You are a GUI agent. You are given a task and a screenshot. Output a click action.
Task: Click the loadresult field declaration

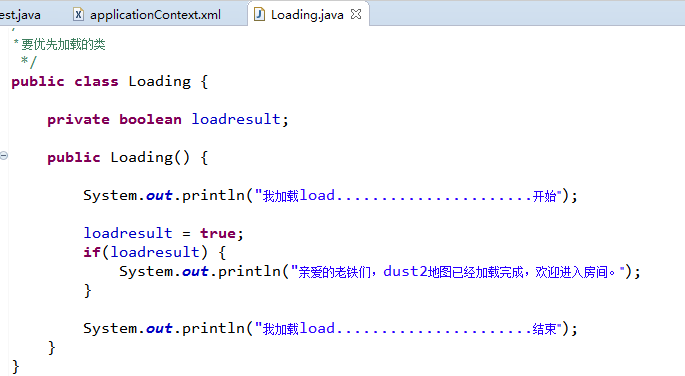tap(236, 119)
